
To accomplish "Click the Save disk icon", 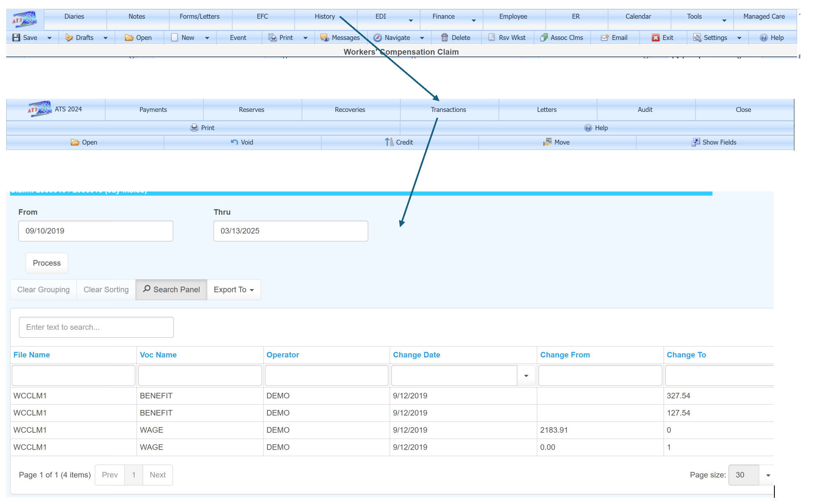I will pyautogui.click(x=16, y=37).
